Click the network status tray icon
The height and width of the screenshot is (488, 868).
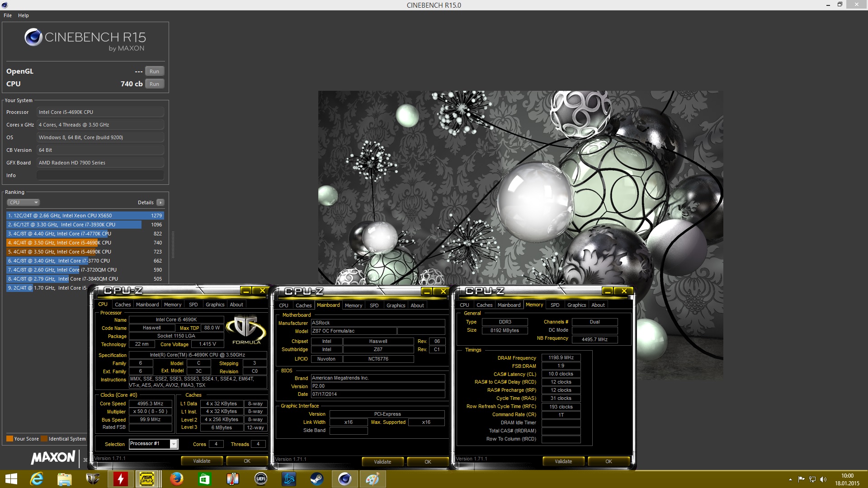pos(812,479)
